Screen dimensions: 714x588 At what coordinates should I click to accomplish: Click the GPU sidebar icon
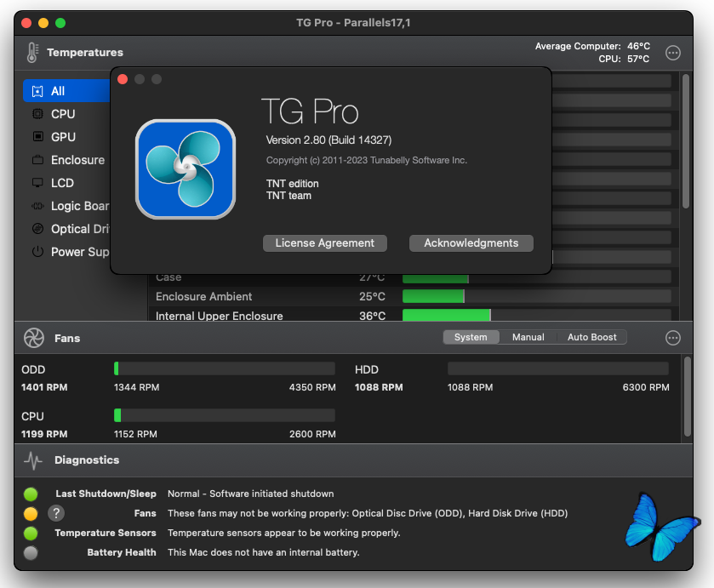pyautogui.click(x=37, y=137)
